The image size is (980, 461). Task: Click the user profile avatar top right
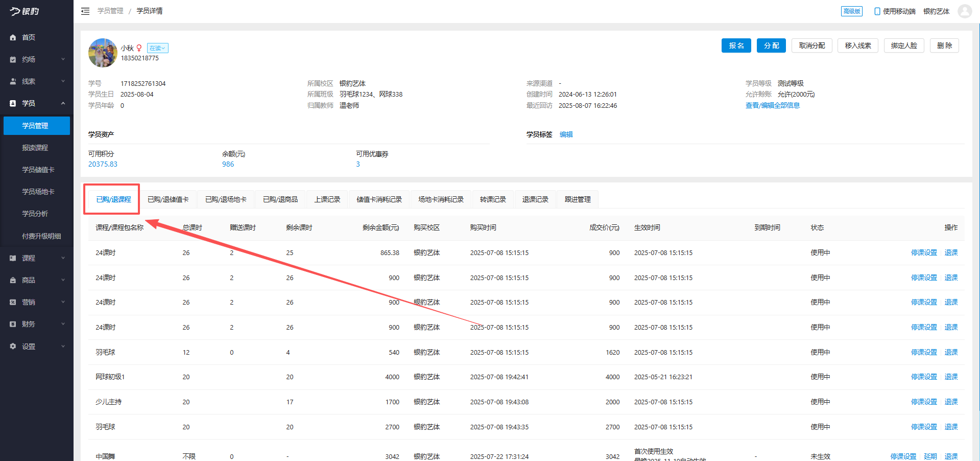point(964,11)
